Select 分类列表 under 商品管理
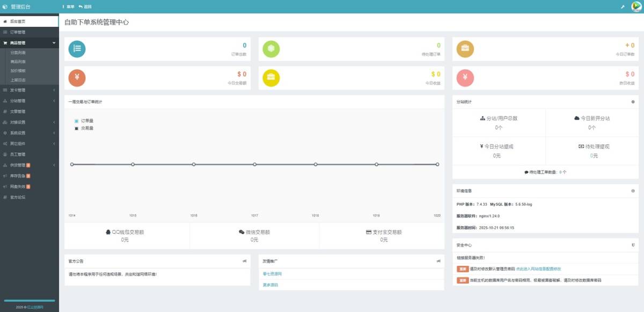This screenshot has width=644, height=312. tap(18, 53)
